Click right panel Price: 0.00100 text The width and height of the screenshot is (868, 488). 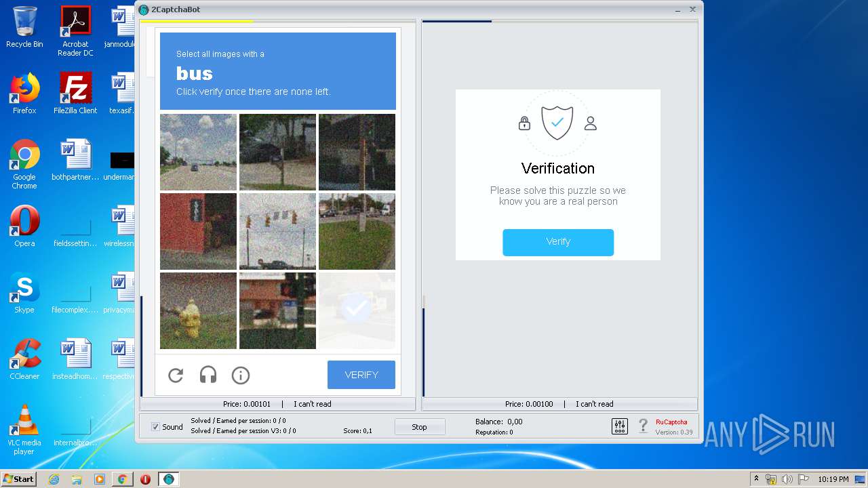(x=529, y=404)
